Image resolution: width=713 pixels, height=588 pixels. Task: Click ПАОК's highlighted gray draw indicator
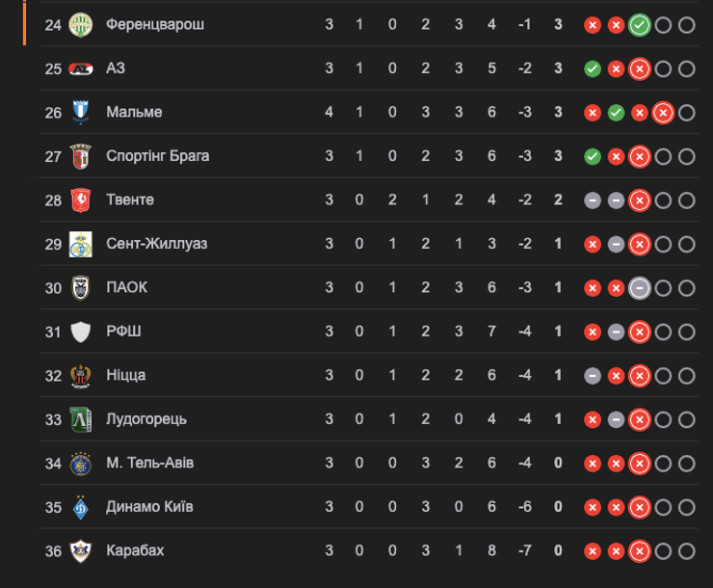click(x=639, y=288)
